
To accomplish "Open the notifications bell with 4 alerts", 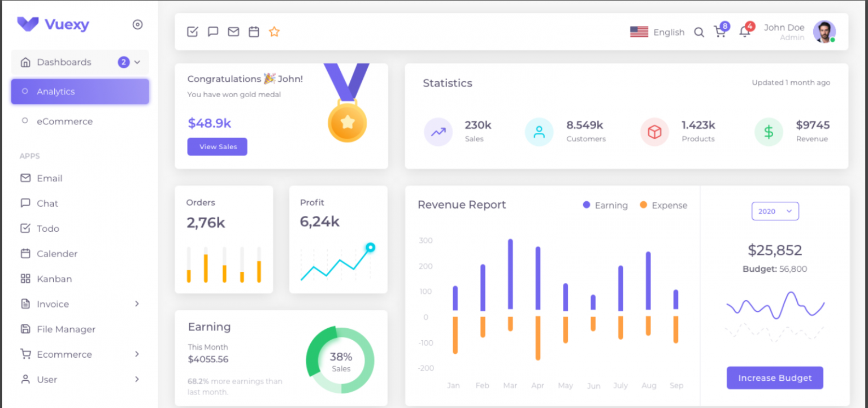I will pyautogui.click(x=745, y=32).
